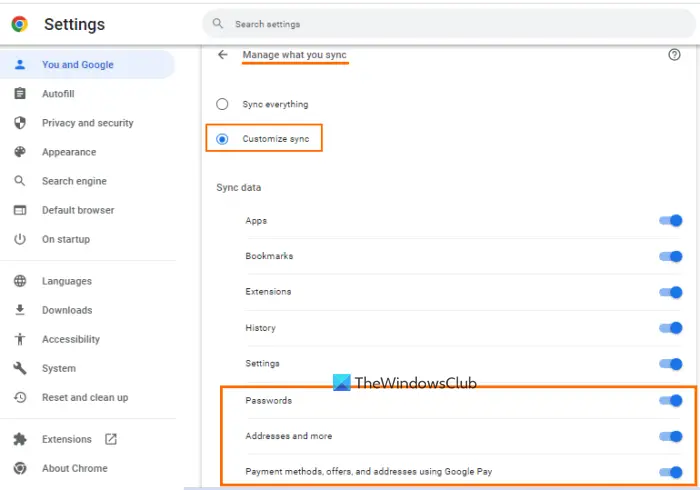Click the external link icon beside Extensions
This screenshot has height=490, width=700.
[x=111, y=439]
